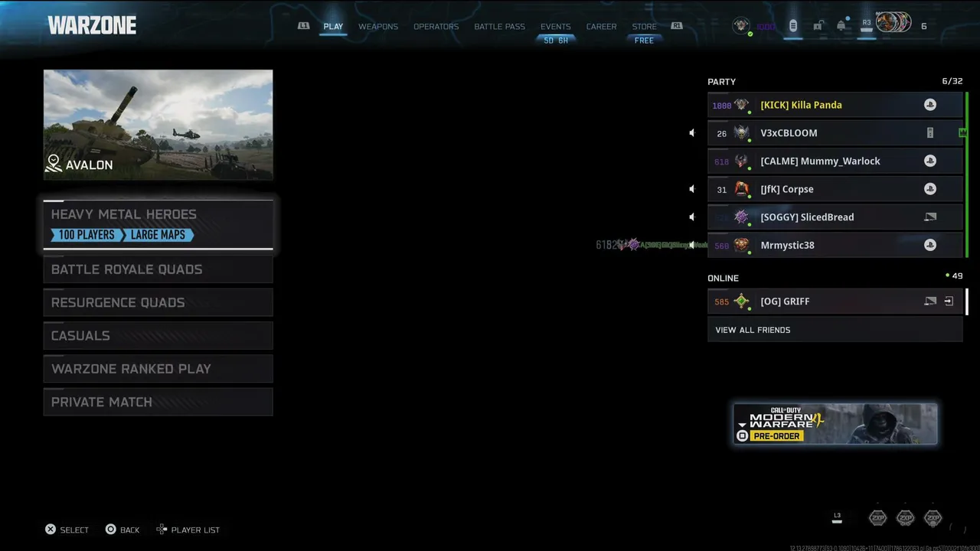This screenshot has width=980, height=551.
Task: Open the Career tab
Action: pos(601,27)
